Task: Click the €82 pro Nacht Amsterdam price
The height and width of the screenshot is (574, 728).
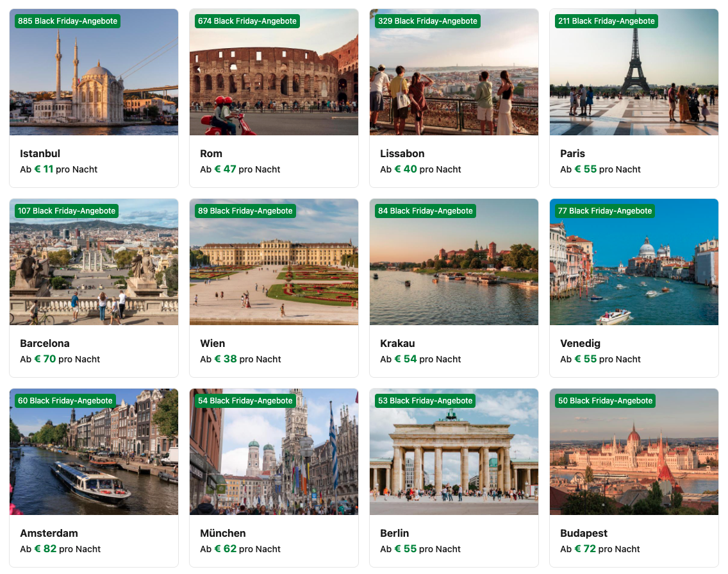Action: point(60,549)
